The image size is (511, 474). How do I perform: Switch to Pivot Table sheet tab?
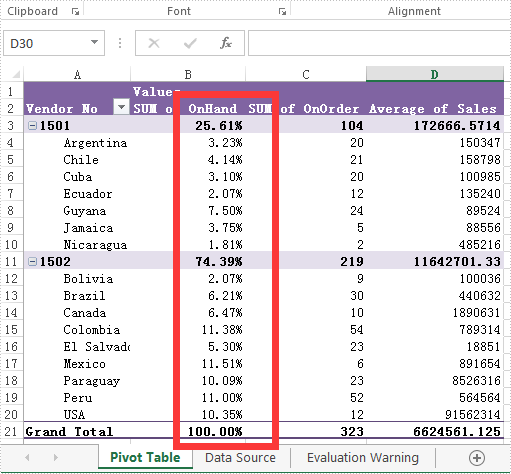[x=145, y=457]
